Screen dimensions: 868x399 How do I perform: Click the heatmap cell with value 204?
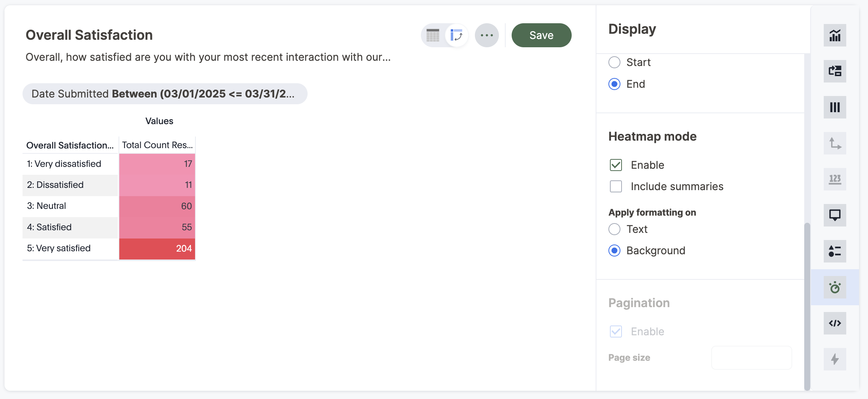click(157, 248)
